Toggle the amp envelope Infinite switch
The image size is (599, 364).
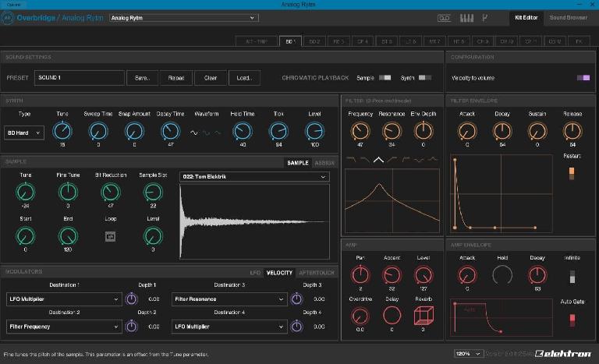(x=572, y=277)
